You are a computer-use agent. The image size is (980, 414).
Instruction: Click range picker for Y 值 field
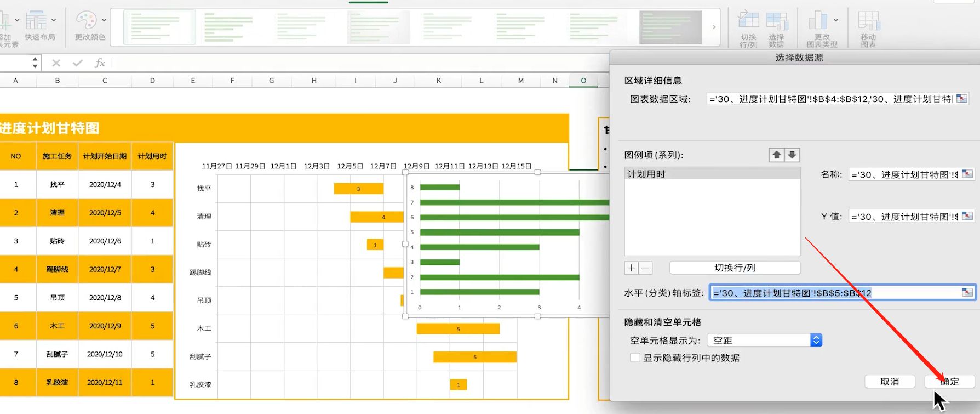(x=967, y=216)
